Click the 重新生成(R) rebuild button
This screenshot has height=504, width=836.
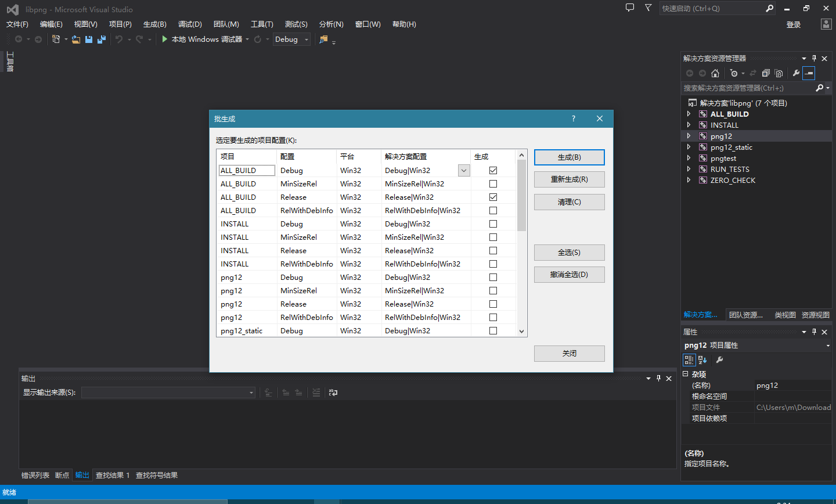coord(569,179)
